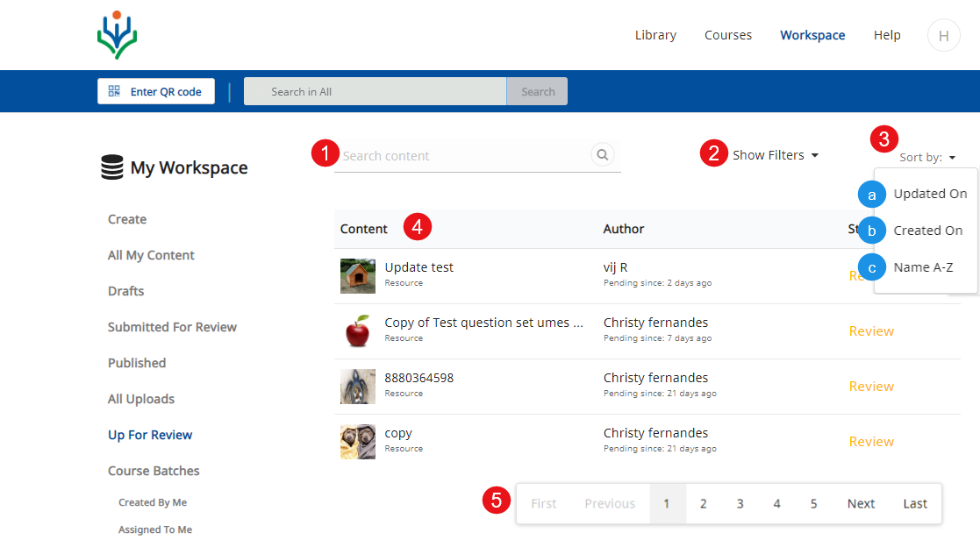Click the magnifier icon in content search

click(603, 155)
